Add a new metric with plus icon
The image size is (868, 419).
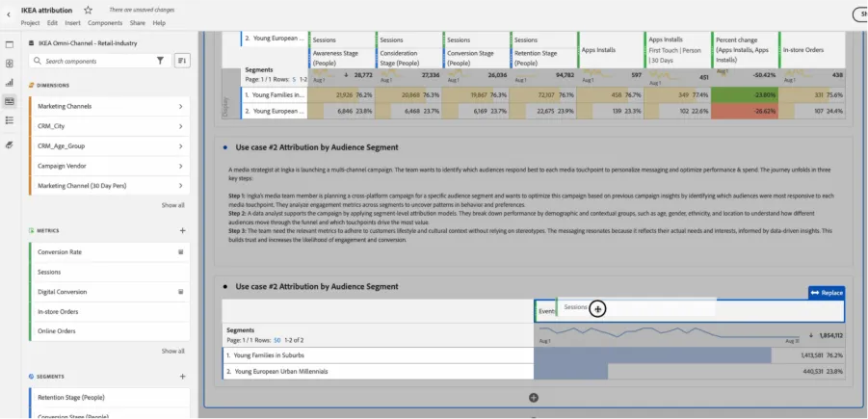(183, 230)
